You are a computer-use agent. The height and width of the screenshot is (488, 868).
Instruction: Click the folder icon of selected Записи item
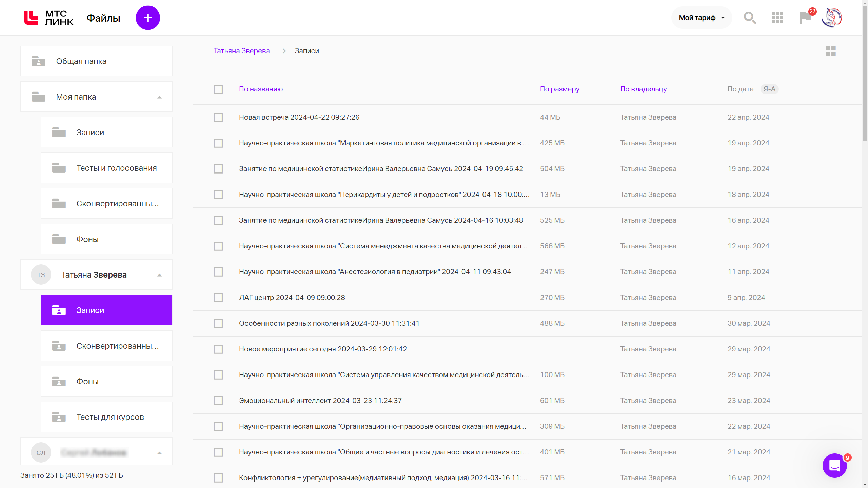pyautogui.click(x=59, y=310)
